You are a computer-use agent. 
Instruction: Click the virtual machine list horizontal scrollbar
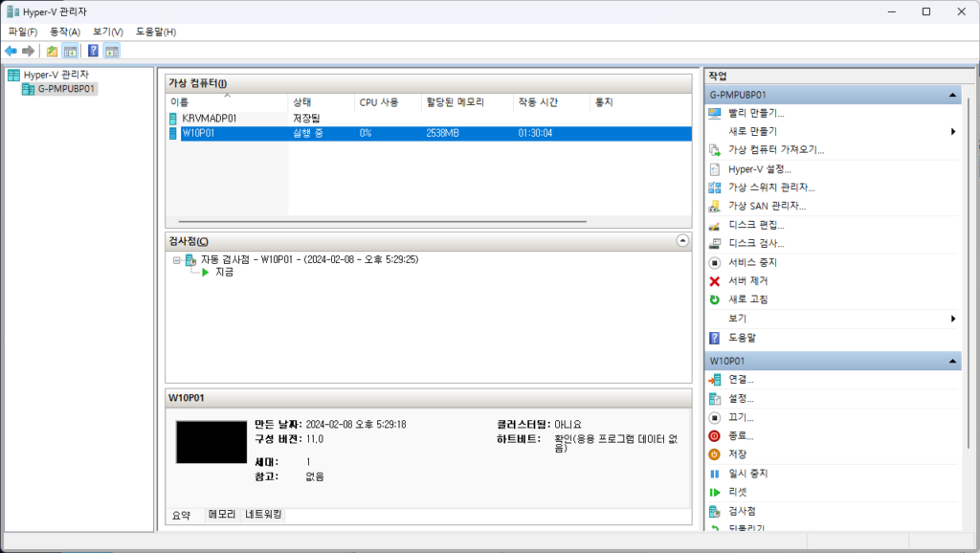[383, 221]
